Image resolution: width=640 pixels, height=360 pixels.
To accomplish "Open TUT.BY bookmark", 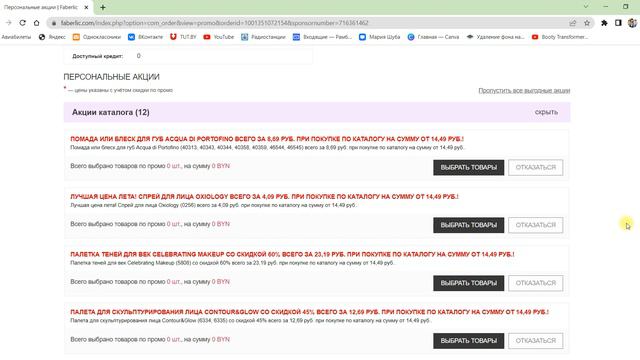I will tap(183, 37).
